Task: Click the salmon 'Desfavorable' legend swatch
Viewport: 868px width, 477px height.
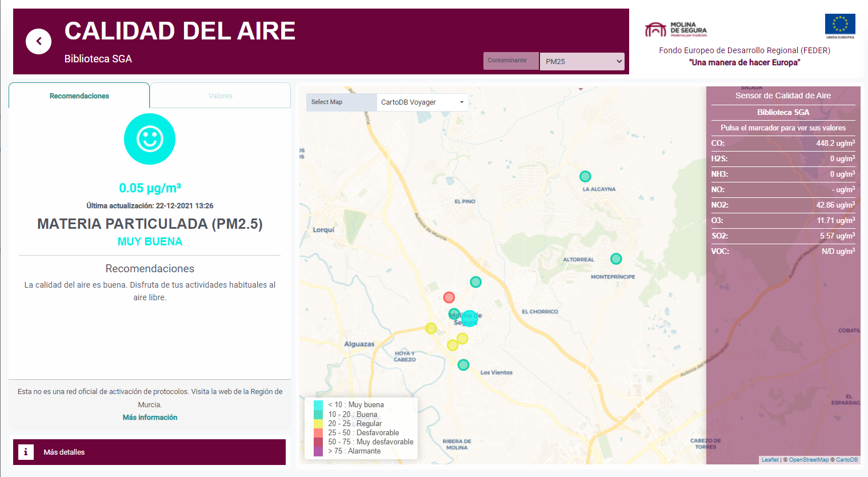Action: 318,433
